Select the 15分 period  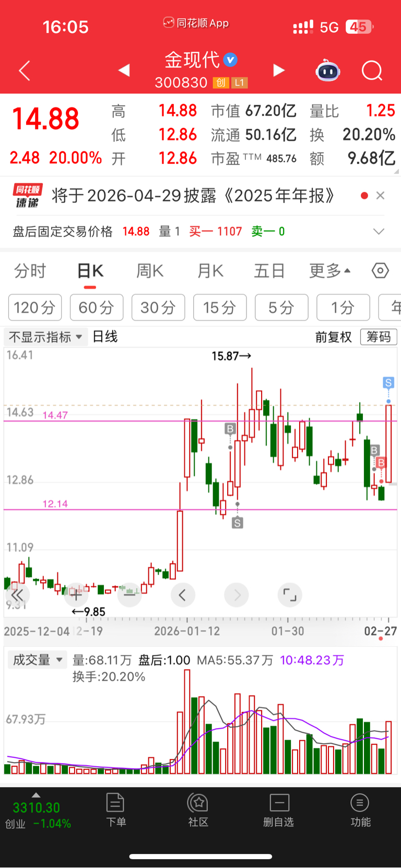tap(220, 307)
